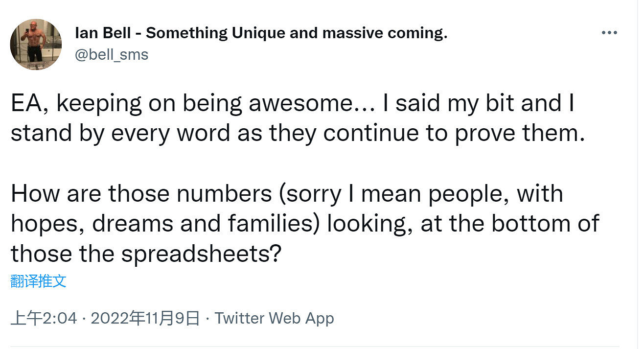The image size is (644, 349).
Task: Open the @bell_sms handle link
Action: tap(111, 54)
